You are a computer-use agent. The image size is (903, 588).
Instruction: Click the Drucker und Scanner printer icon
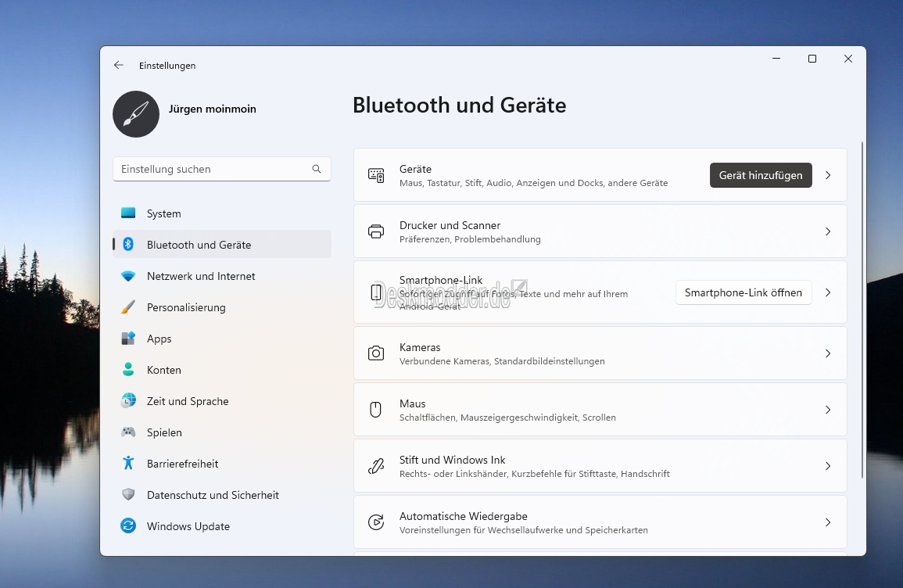(x=376, y=231)
